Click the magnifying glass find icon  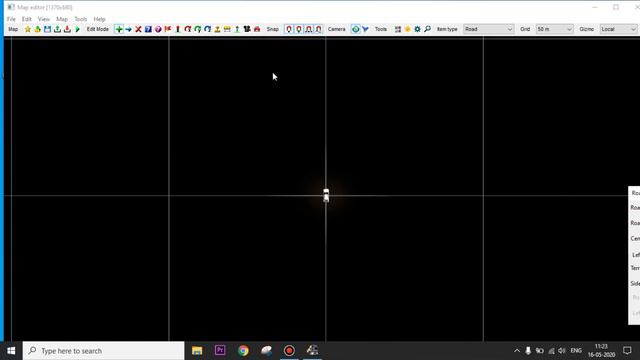pyautogui.click(x=427, y=29)
